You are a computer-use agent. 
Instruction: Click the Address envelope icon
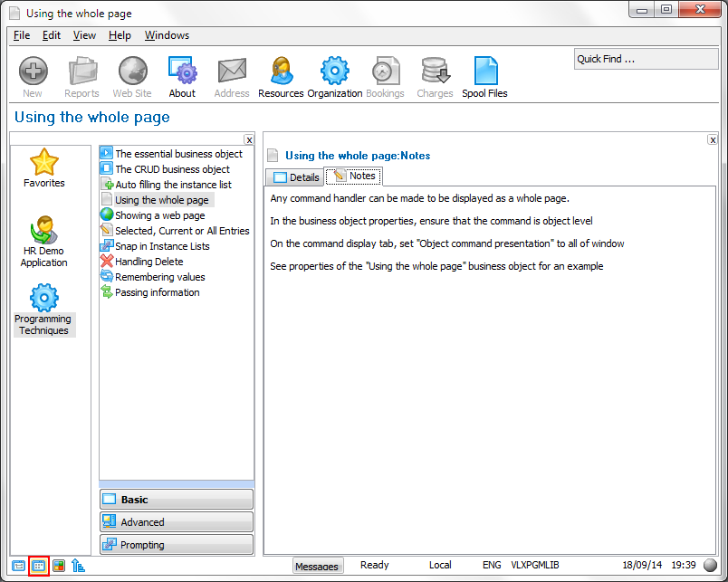pyautogui.click(x=232, y=72)
